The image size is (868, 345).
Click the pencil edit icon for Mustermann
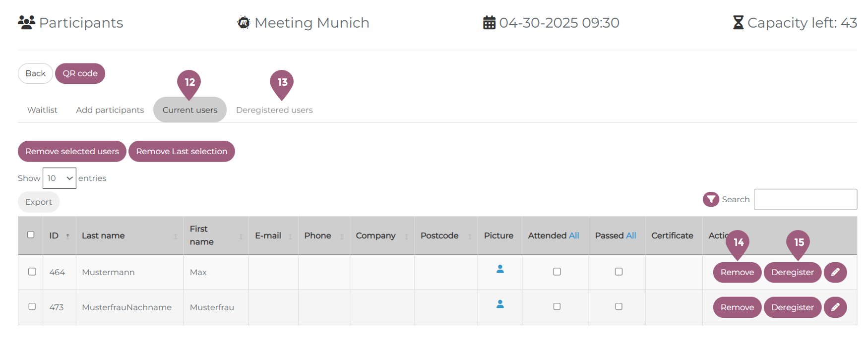click(x=835, y=272)
